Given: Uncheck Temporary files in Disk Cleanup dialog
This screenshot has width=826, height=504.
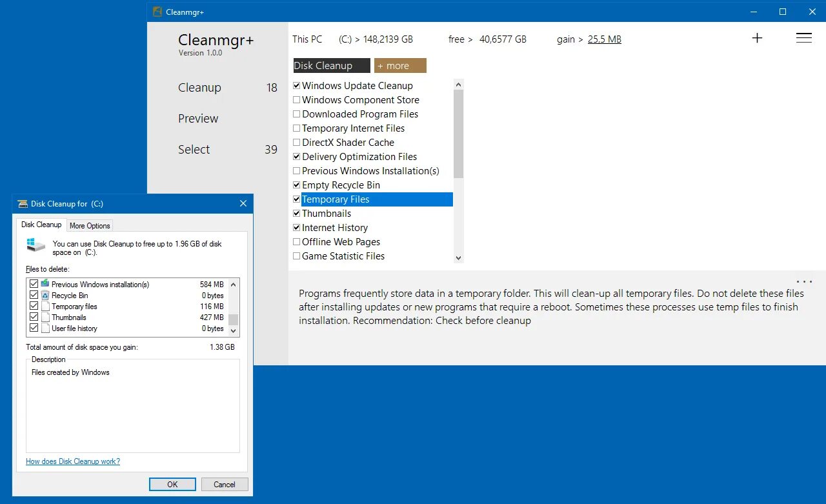Looking at the screenshot, I should click(34, 306).
